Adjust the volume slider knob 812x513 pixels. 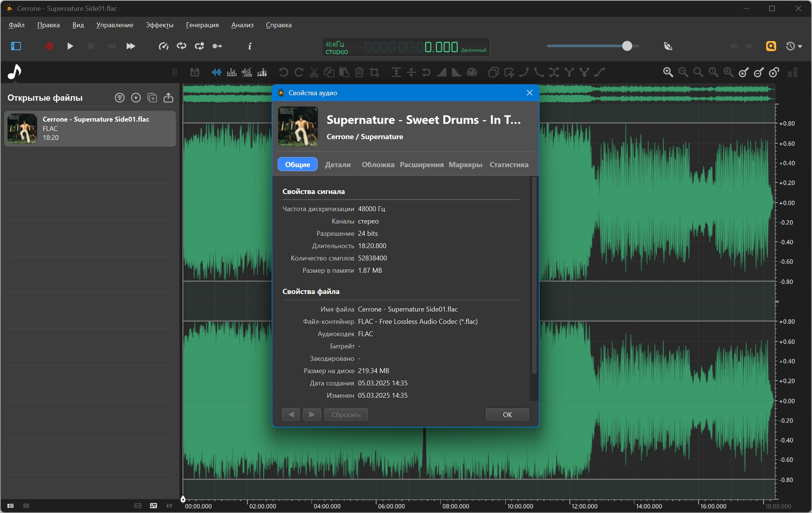[627, 46]
